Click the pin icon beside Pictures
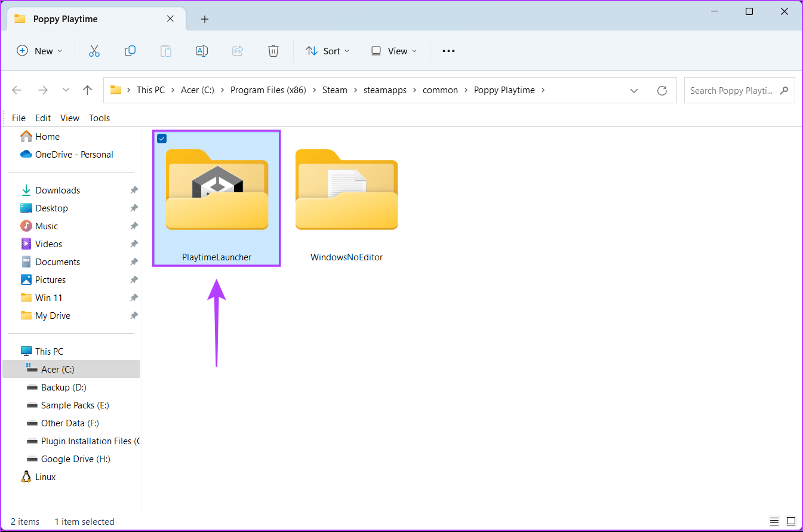The height and width of the screenshot is (532, 803). 134,280
